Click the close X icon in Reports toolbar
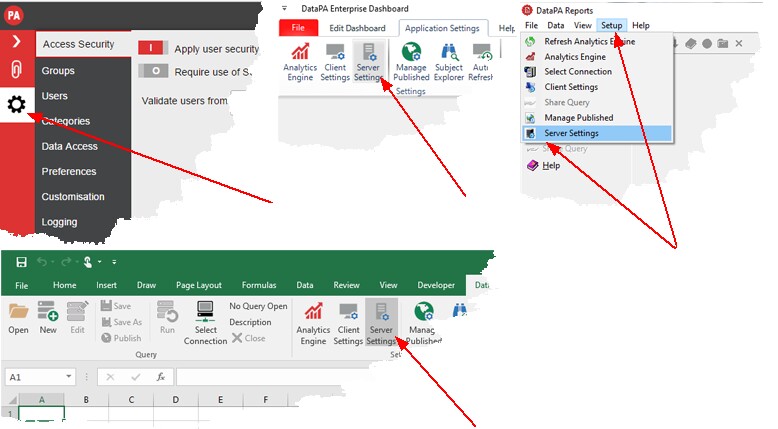This screenshot has width=778, height=429. coord(739,44)
